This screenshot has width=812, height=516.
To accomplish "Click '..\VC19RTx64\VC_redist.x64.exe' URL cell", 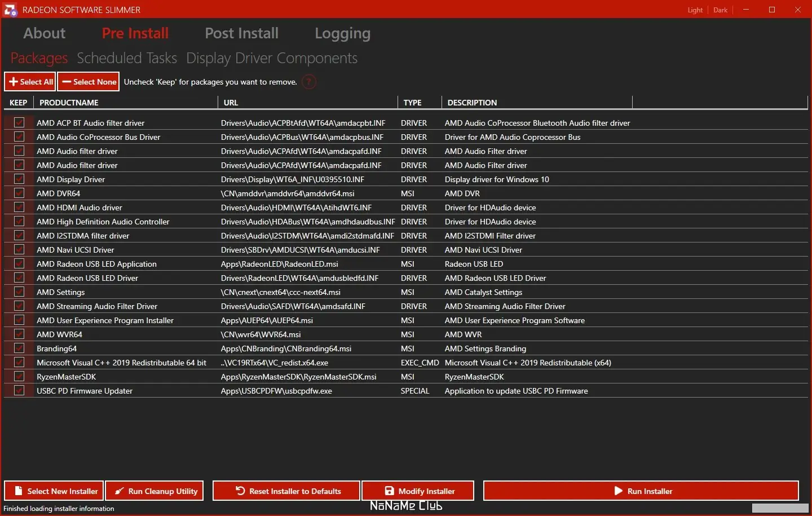I will pos(275,363).
